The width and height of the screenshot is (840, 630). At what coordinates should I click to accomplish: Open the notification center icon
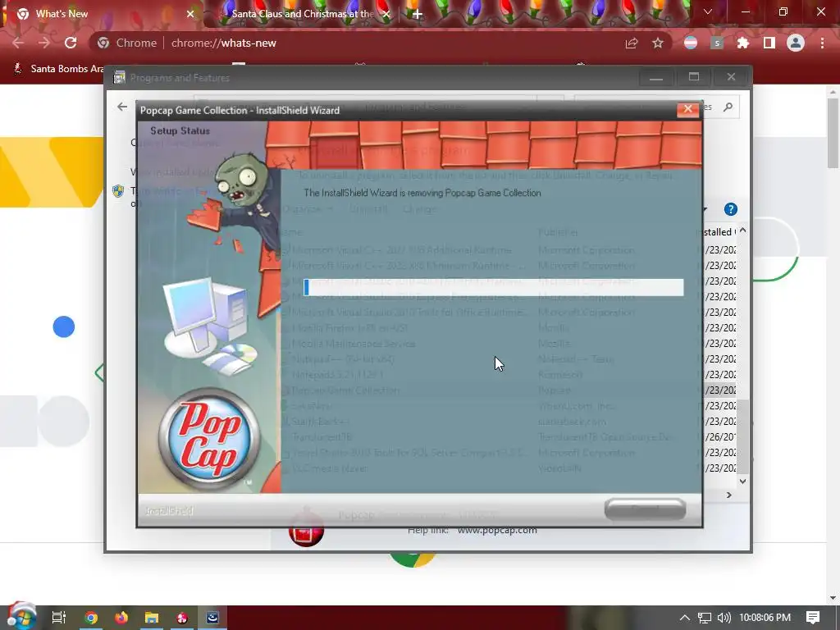click(813, 618)
